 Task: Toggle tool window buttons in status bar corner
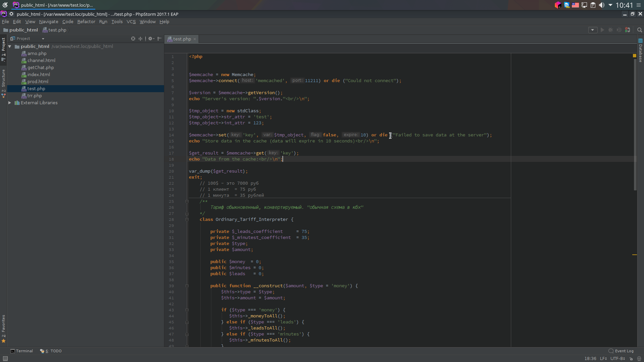point(5,359)
